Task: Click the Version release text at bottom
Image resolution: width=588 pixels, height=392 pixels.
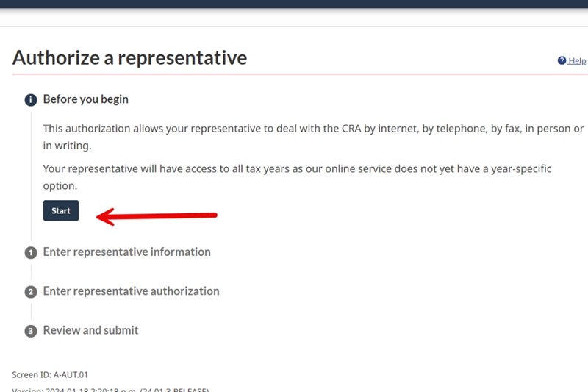Action: (110, 389)
